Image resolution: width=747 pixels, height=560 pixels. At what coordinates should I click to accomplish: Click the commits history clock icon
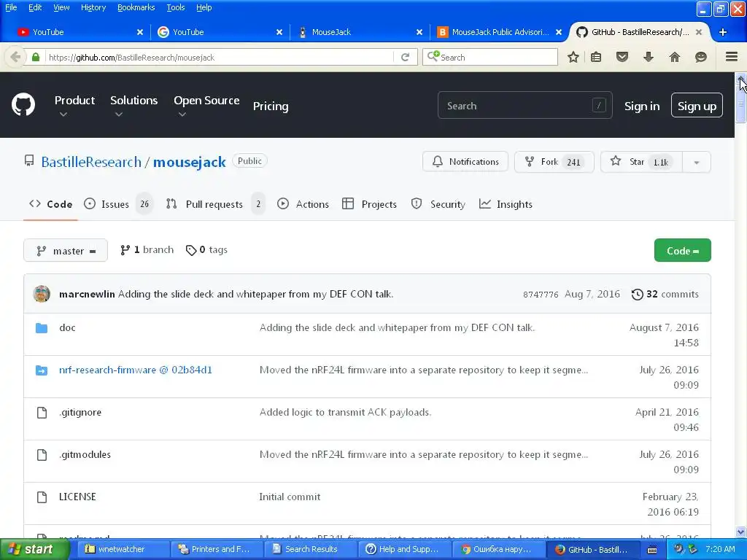click(637, 295)
